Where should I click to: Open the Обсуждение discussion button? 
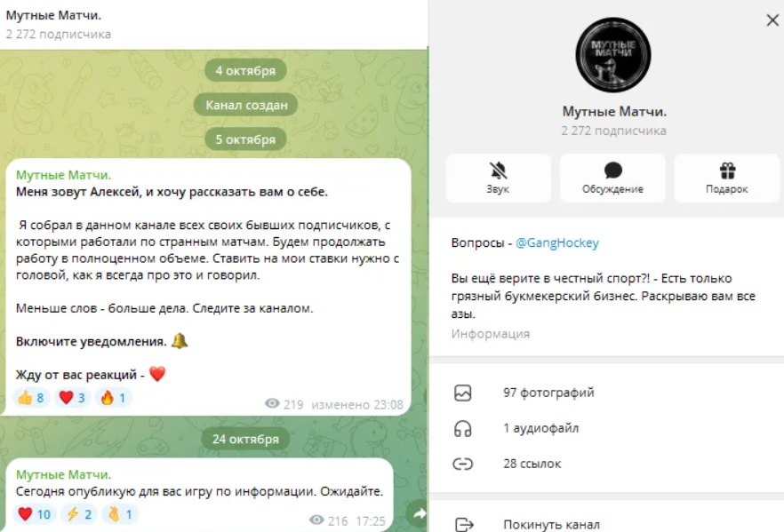click(x=612, y=178)
